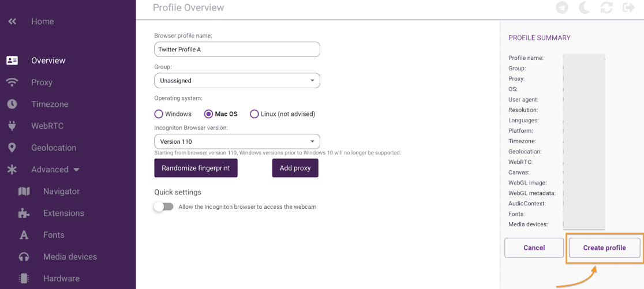
Task: Select Linux (not advised) radio button
Action: 254,114
